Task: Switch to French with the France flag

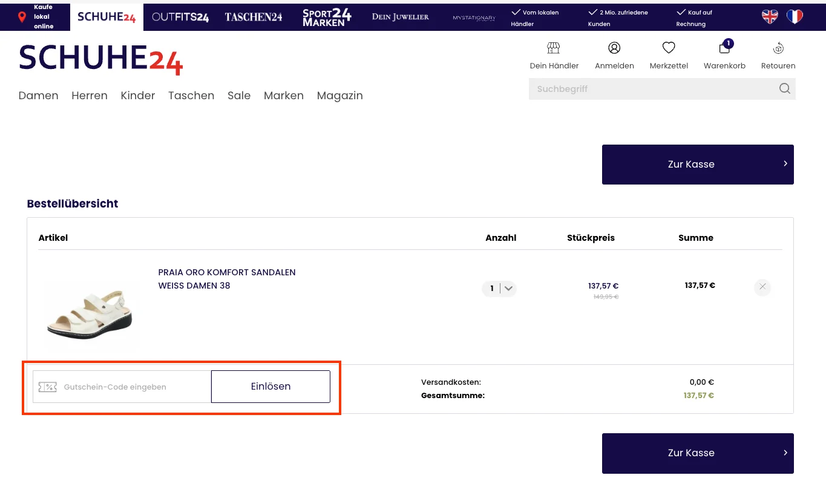Action: coord(795,16)
